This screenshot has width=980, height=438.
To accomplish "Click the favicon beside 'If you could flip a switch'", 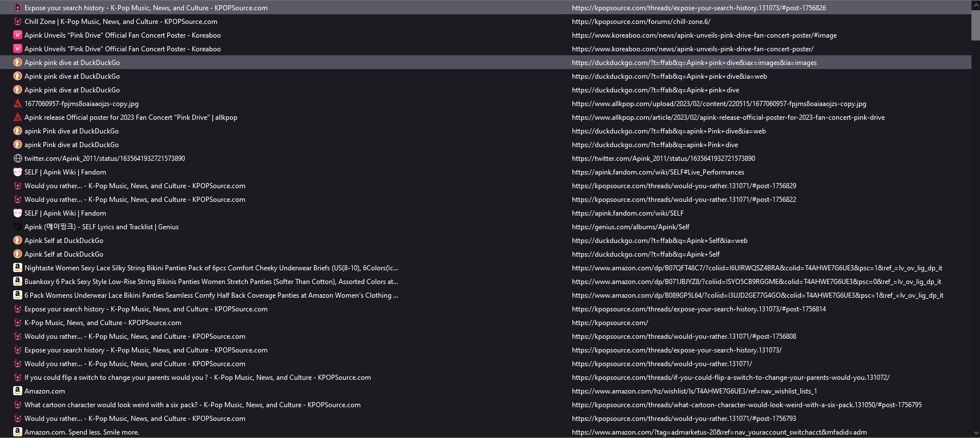I will click(18, 378).
